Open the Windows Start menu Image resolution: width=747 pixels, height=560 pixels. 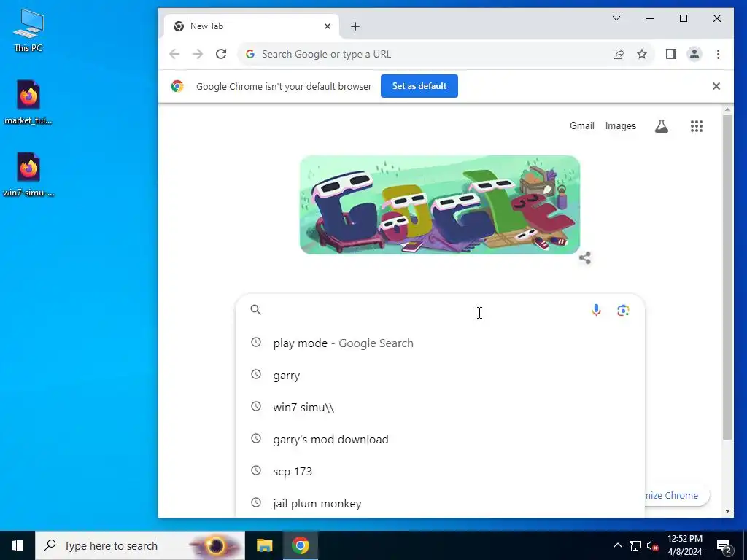(x=18, y=545)
